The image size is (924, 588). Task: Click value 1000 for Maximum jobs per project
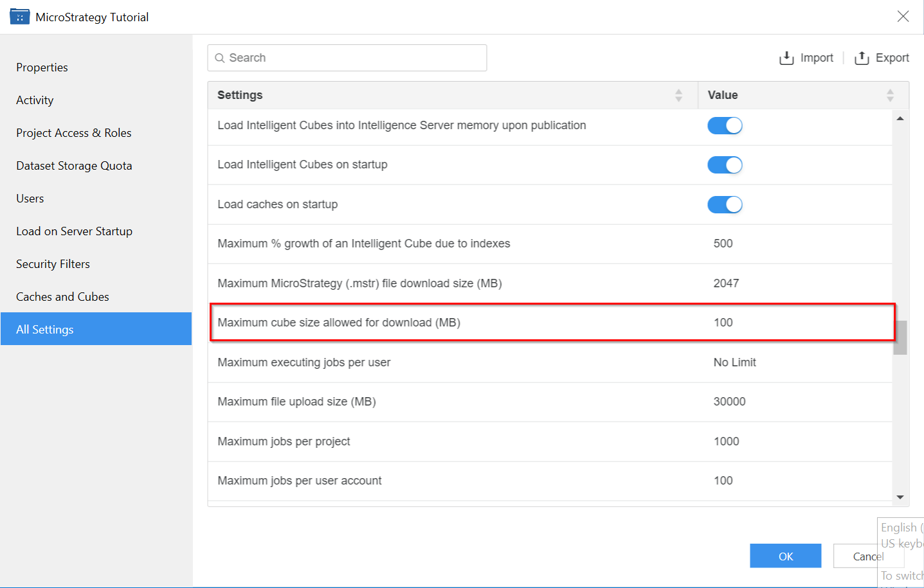[x=727, y=441]
